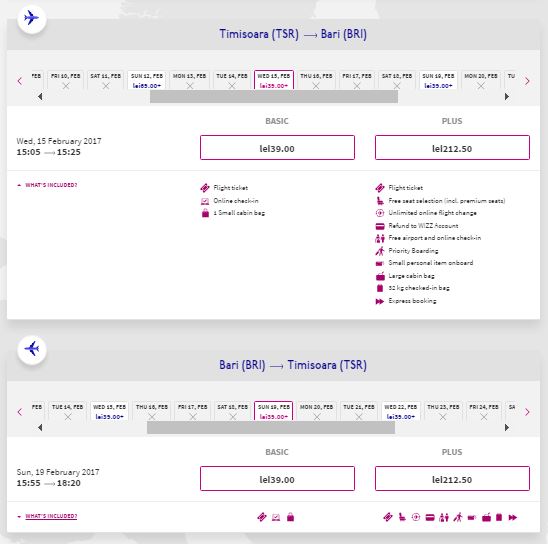Screen dimensions: 548x544
Task: Click return Basic flight ticket icon
Action: (262, 517)
